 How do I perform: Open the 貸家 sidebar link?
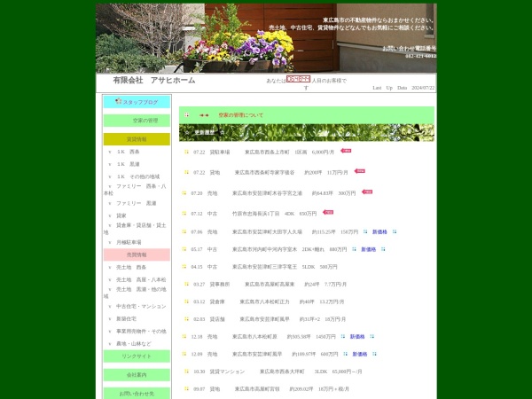(x=121, y=215)
